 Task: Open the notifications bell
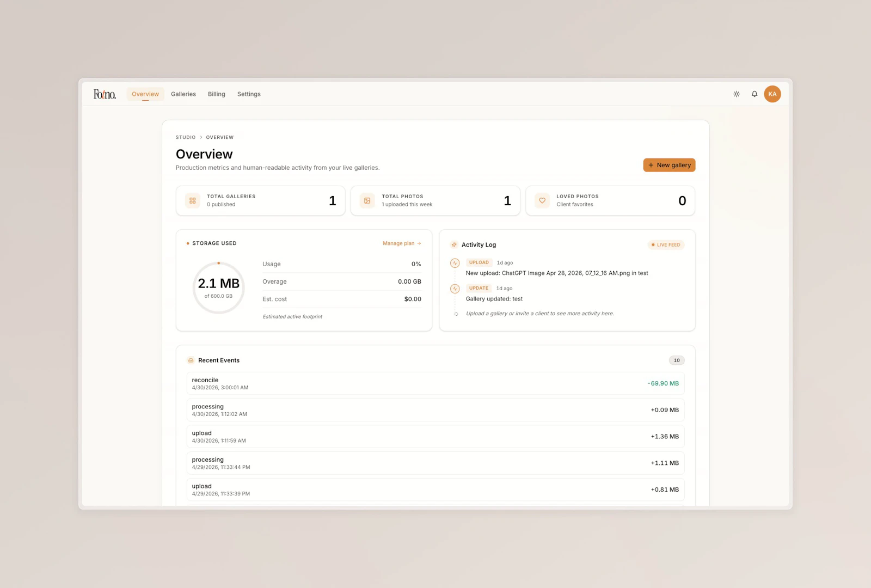[755, 94]
